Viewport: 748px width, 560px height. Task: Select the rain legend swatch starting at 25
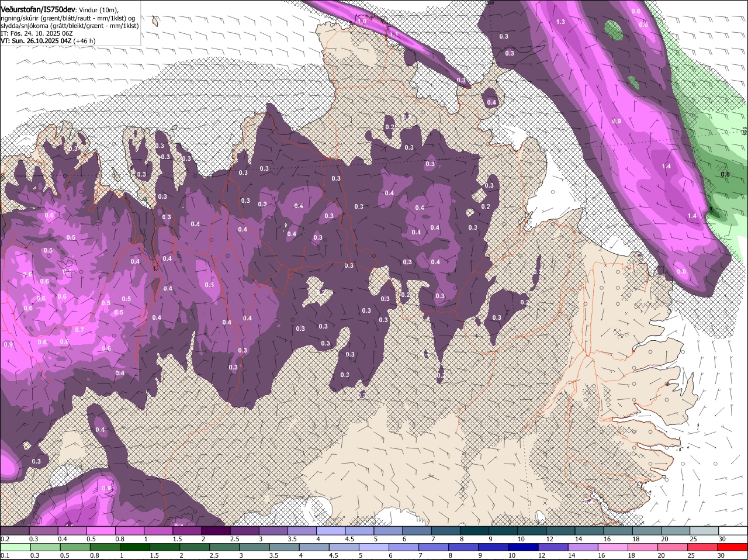(x=702, y=547)
